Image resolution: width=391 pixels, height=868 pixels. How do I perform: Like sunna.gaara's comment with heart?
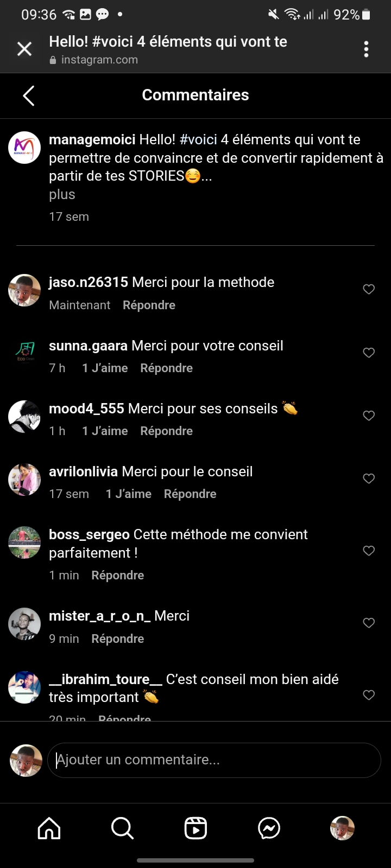tap(369, 353)
